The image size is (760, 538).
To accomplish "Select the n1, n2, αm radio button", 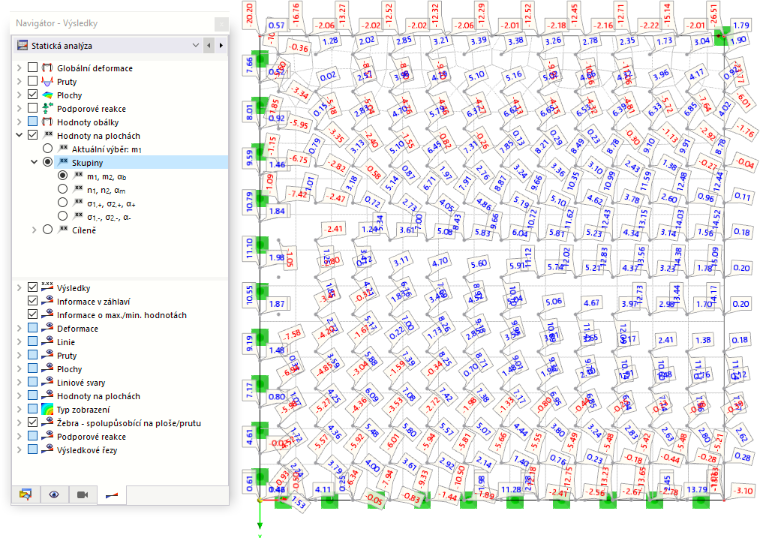I will (x=63, y=189).
